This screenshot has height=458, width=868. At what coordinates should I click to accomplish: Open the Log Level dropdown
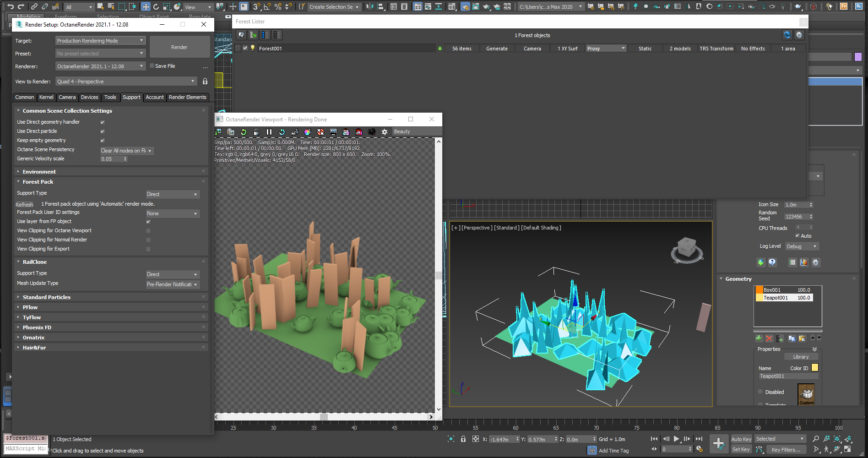[802, 246]
